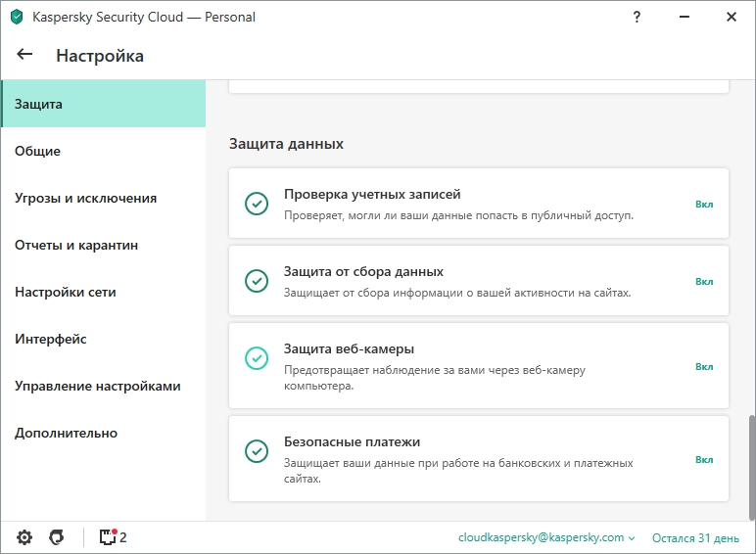
Task: Open Угрозы и исключения section
Action: 103,198
